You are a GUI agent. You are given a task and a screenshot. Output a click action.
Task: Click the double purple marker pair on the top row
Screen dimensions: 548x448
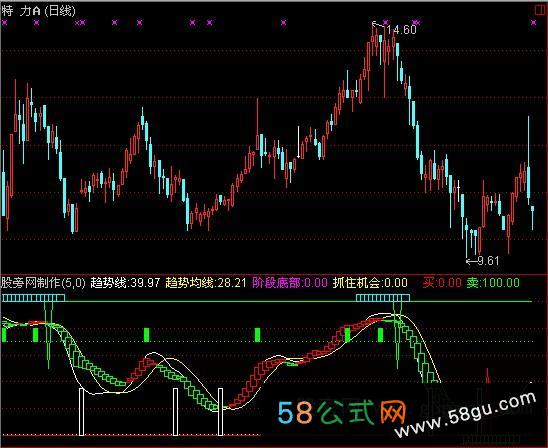(x=80, y=23)
